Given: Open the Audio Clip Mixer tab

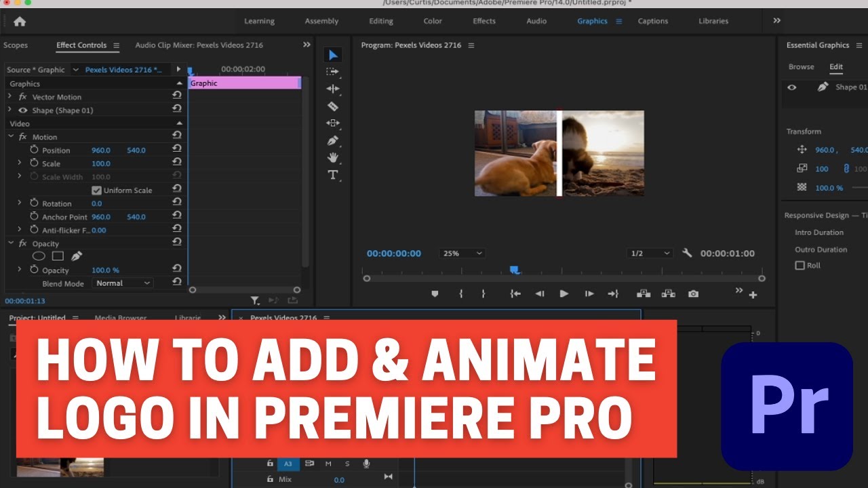Looking at the screenshot, I should pyautogui.click(x=199, y=45).
